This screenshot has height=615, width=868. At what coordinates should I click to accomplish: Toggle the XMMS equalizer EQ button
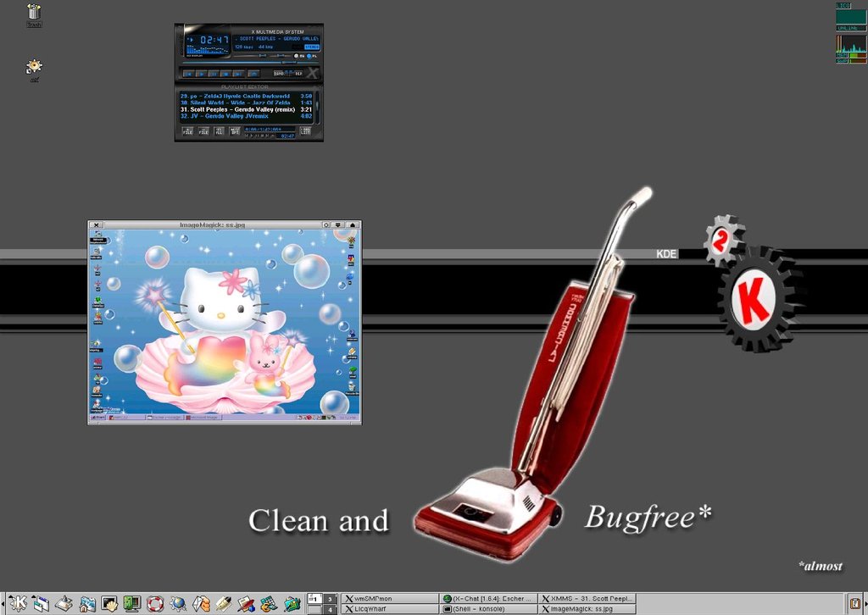tap(299, 56)
